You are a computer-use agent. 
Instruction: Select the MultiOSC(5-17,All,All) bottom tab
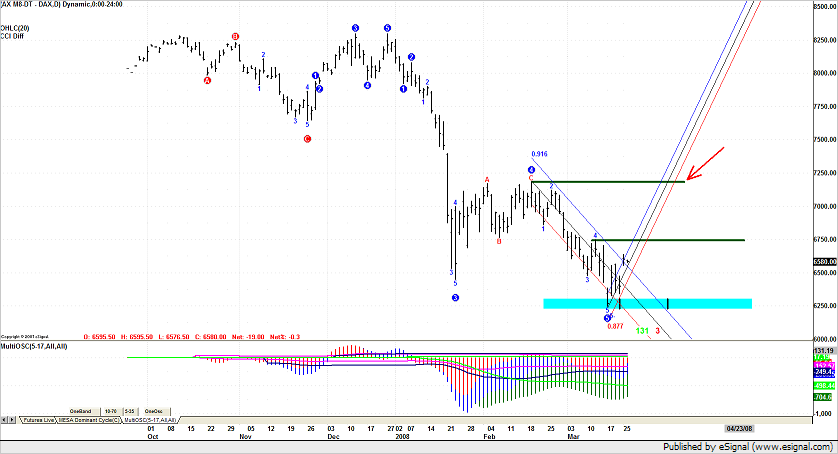pyautogui.click(x=154, y=420)
